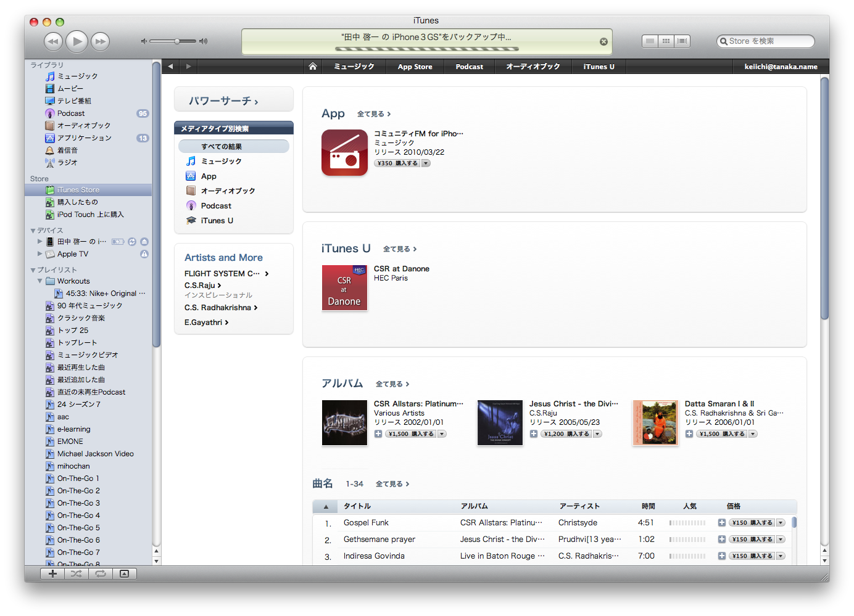Collapse the Workouts playlist folder
The image size is (854, 616).
[40, 281]
